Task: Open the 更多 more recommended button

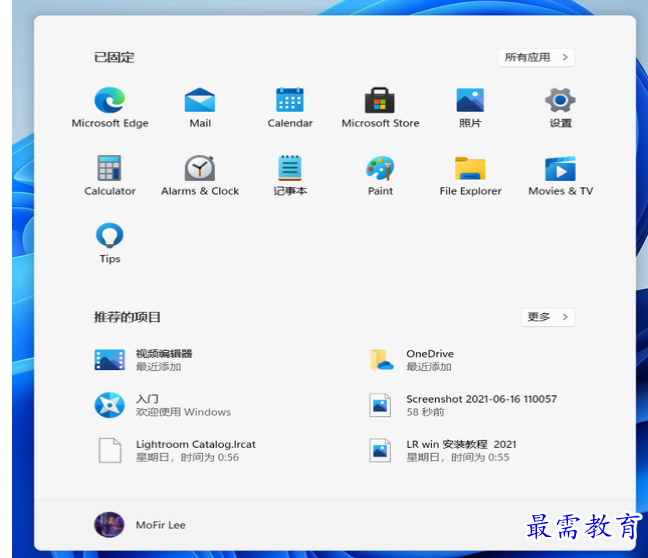Action: pyautogui.click(x=548, y=317)
